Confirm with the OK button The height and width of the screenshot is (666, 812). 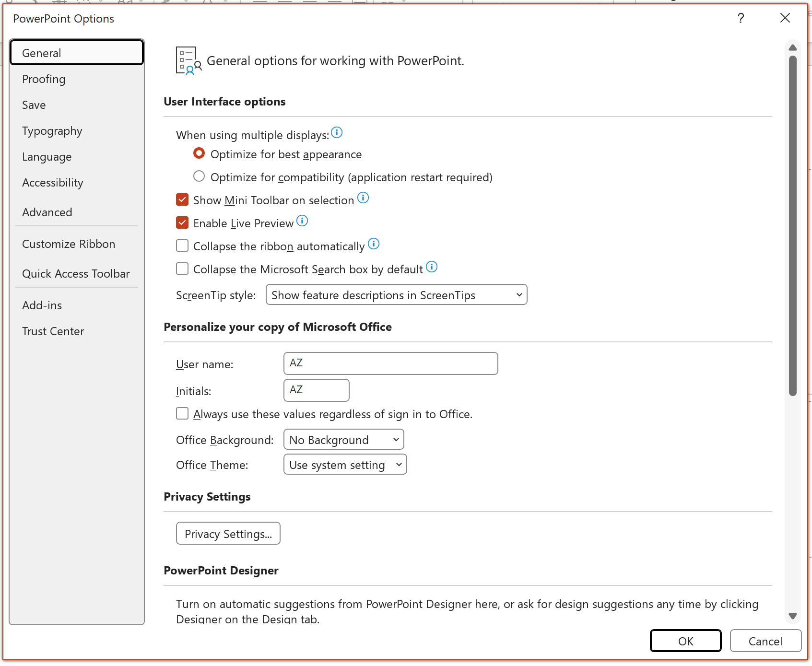686,641
